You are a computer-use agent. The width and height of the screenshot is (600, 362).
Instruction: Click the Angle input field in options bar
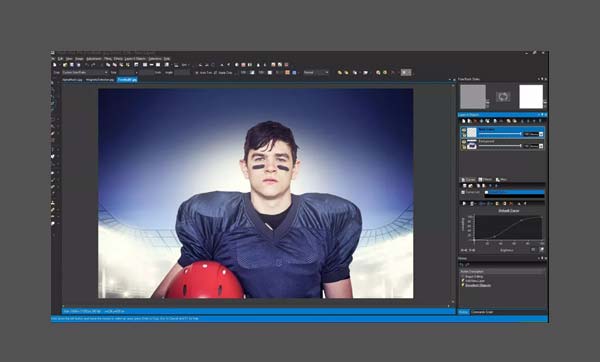tap(182, 73)
